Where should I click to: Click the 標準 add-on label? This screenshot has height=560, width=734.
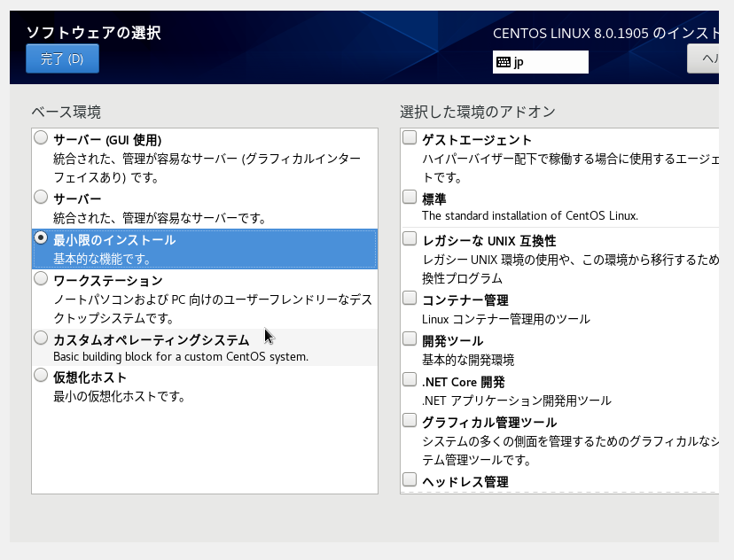(x=434, y=199)
